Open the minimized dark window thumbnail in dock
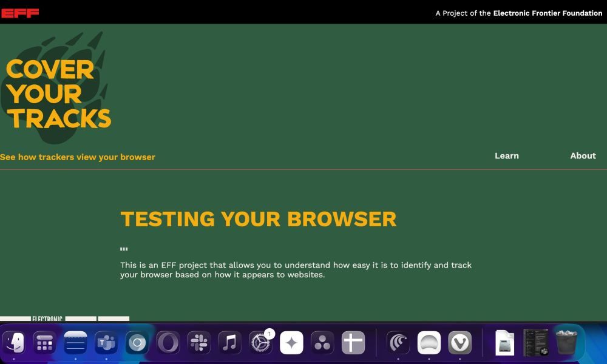 [x=535, y=343]
